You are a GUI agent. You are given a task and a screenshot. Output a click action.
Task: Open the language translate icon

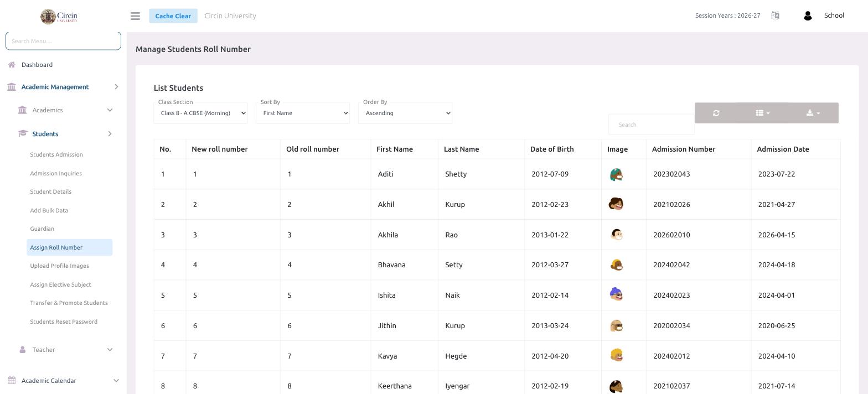point(775,15)
